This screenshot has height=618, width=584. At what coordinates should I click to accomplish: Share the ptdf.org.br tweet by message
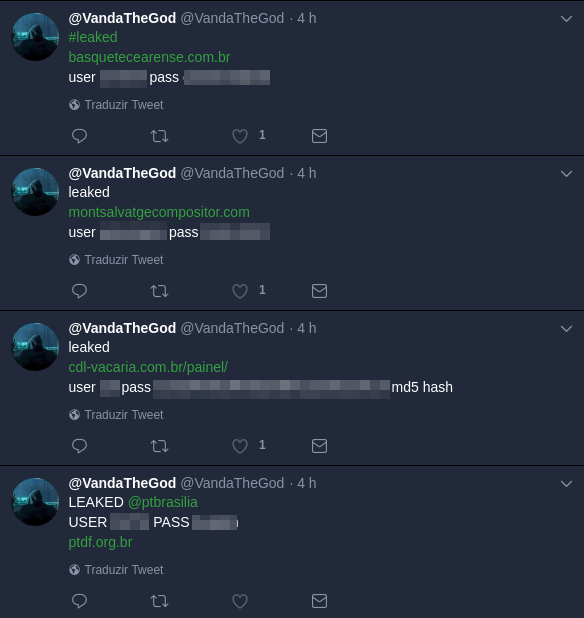click(x=319, y=601)
